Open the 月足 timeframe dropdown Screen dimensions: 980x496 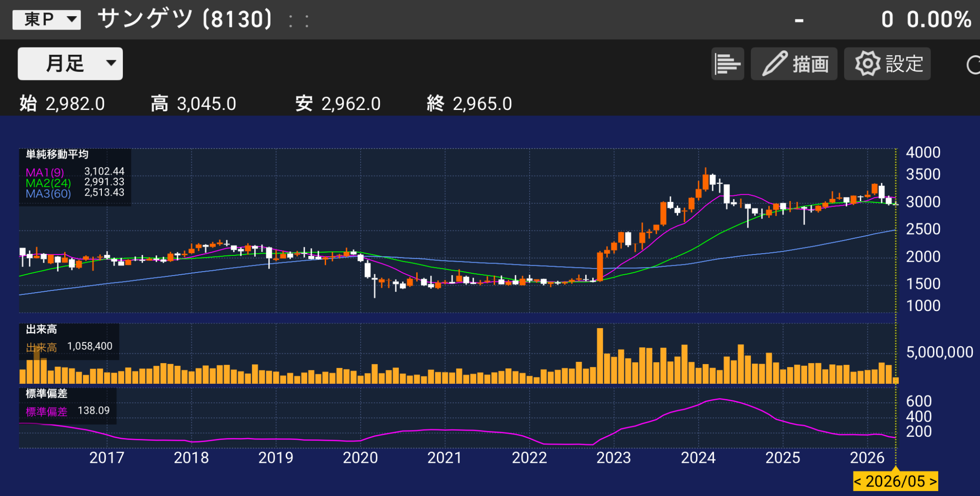pyautogui.click(x=70, y=64)
